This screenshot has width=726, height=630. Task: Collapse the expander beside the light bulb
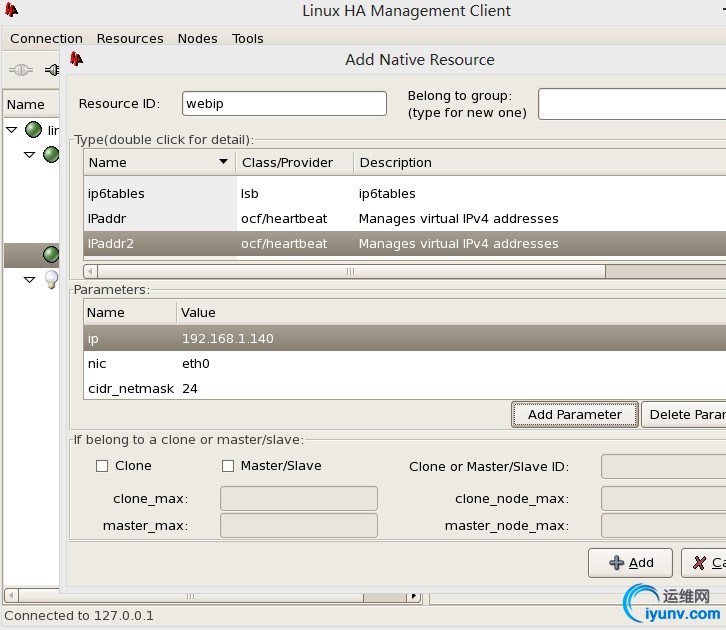[x=29, y=280]
